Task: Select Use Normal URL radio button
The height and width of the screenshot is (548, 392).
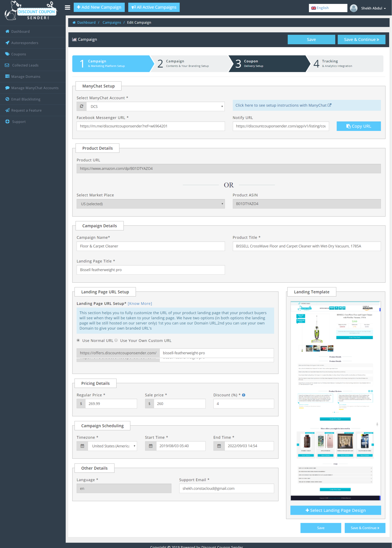Action: pos(78,340)
